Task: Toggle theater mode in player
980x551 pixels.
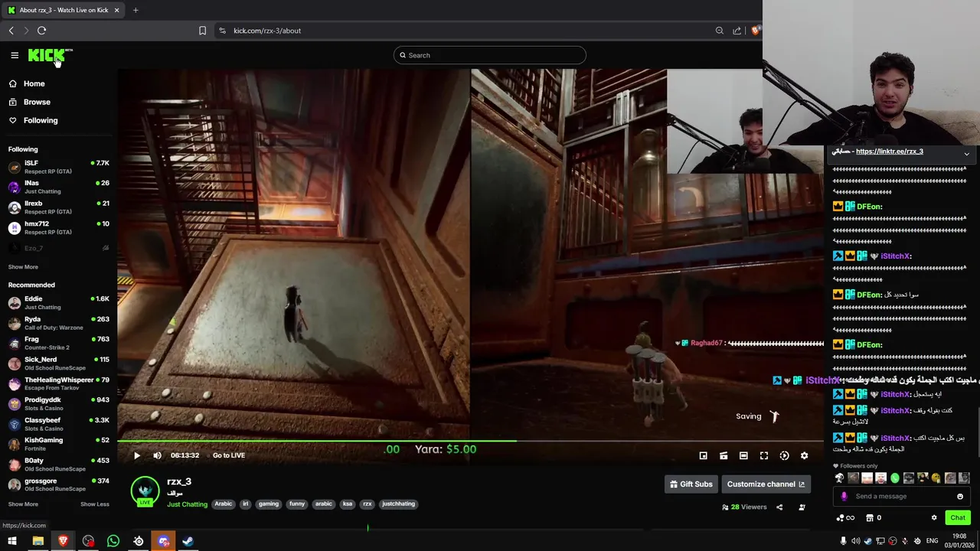Action: click(743, 455)
